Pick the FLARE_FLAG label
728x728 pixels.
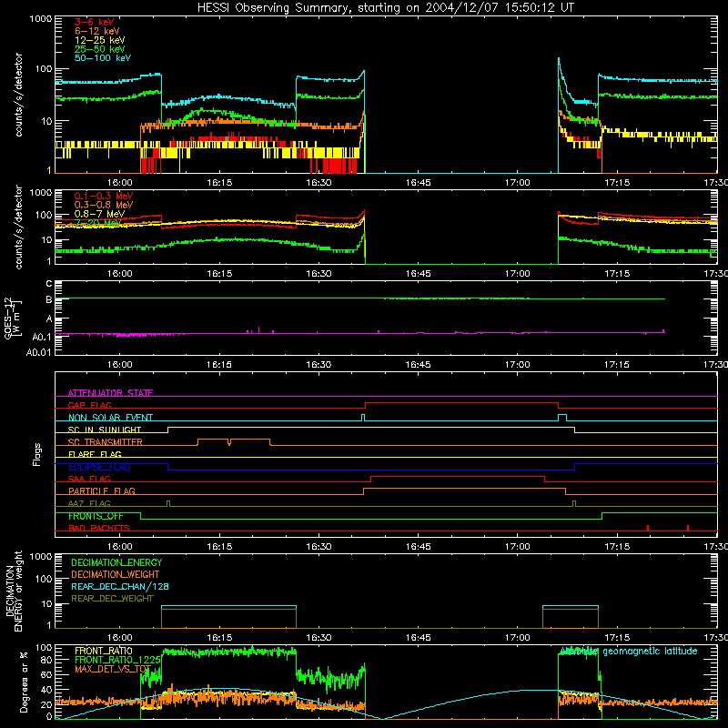[95, 454]
